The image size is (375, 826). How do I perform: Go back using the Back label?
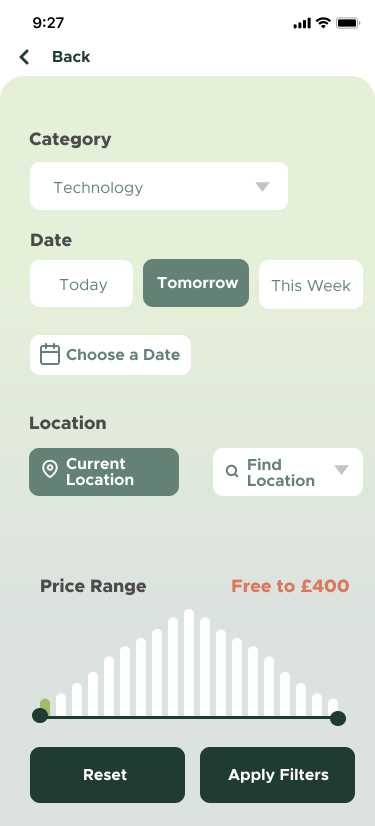tap(71, 57)
